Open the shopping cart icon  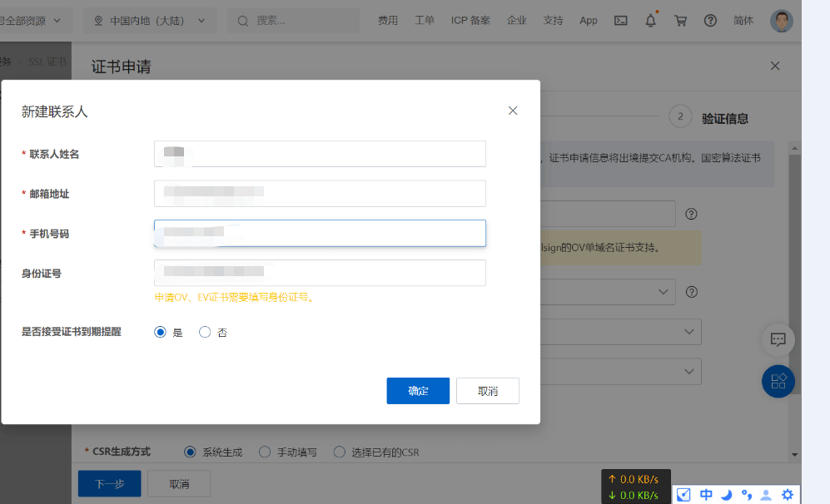coord(680,21)
